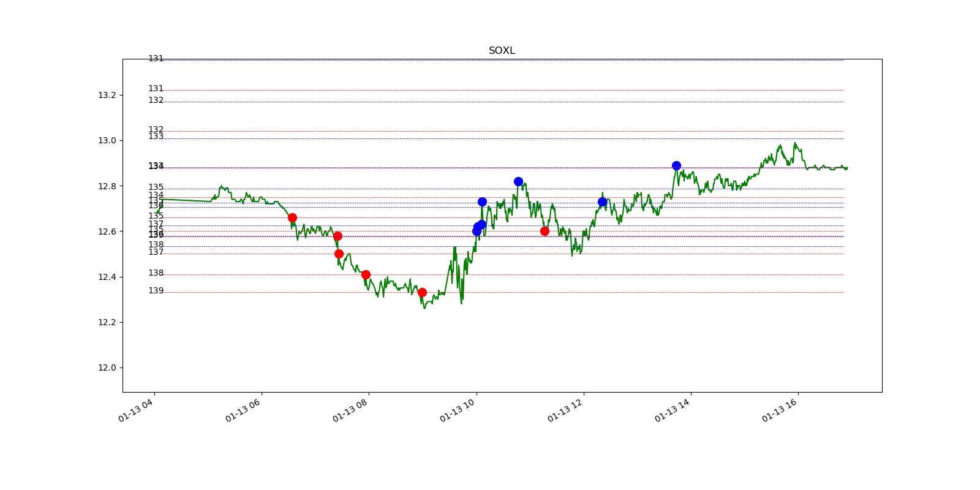Select the blue marker at 12.73 after 12:00

pyautogui.click(x=602, y=202)
